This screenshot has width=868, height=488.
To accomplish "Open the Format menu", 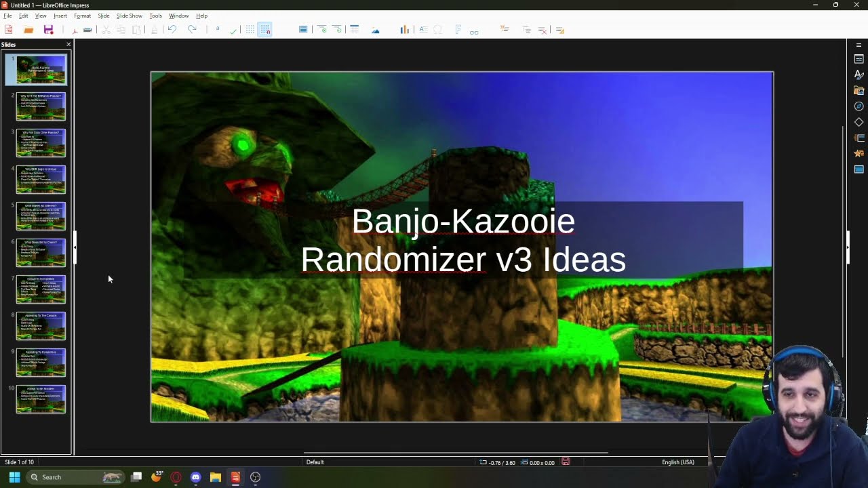I will [82, 16].
